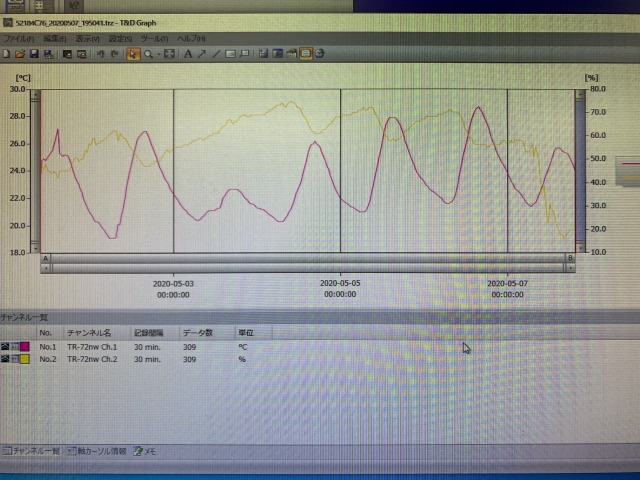The height and width of the screenshot is (480, 640).
Task: Open the ツール(T) menu
Action: click(154, 39)
